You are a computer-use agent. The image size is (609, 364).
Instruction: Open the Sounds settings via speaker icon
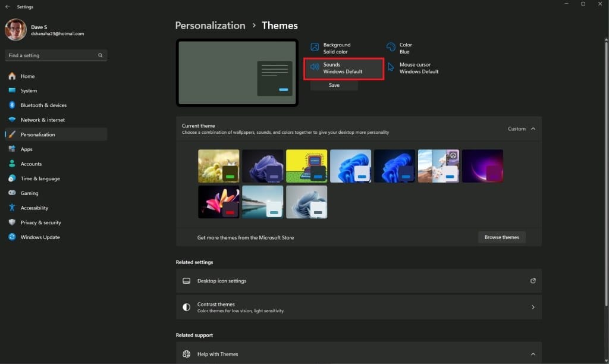pyautogui.click(x=315, y=67)
